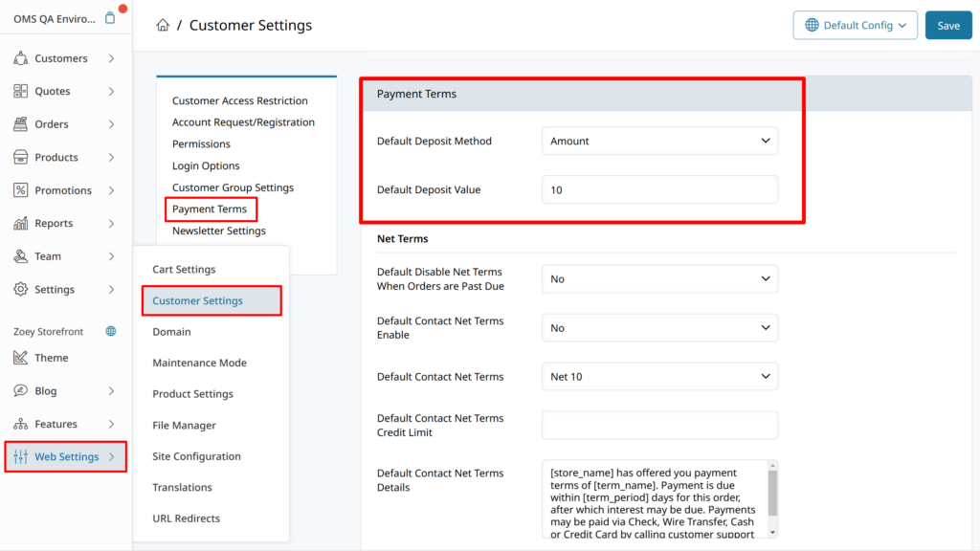Click the clipboard icon beside OMS QA Environment

click(110, 18)
